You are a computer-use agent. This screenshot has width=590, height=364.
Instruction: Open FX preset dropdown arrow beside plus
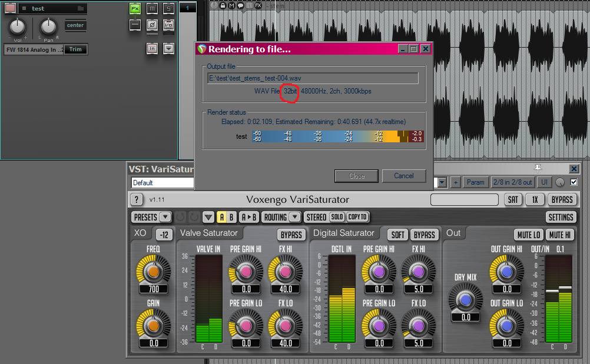pos(442,182)
